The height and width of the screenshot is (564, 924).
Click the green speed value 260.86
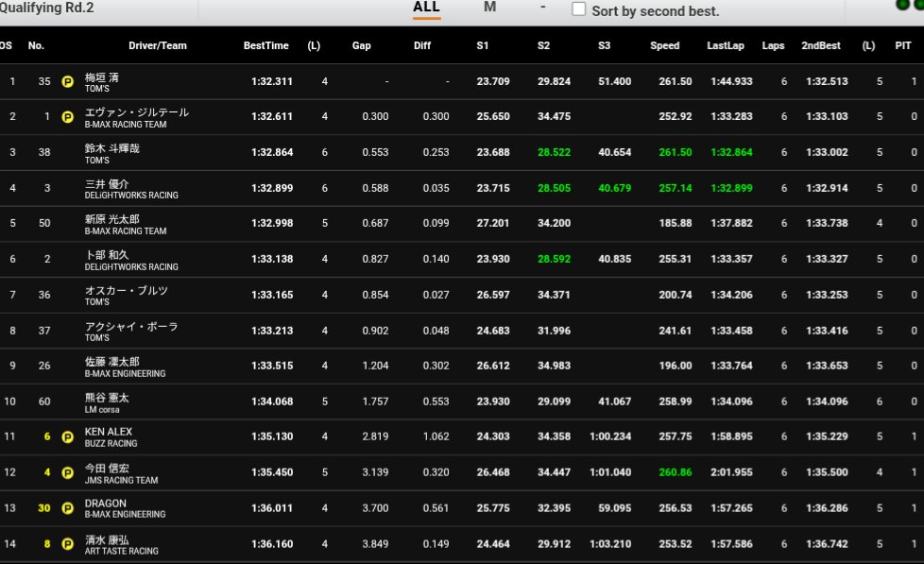pos(676,472)
